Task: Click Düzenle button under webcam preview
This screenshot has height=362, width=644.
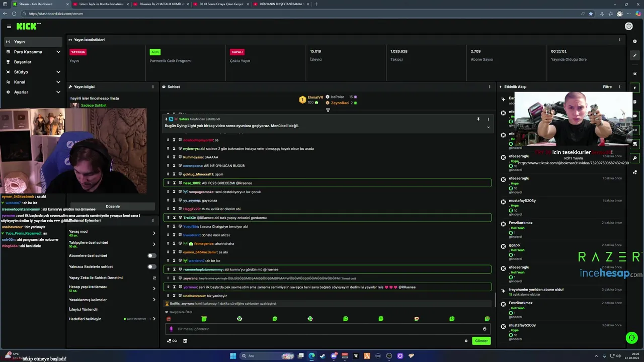Action: 113,206
